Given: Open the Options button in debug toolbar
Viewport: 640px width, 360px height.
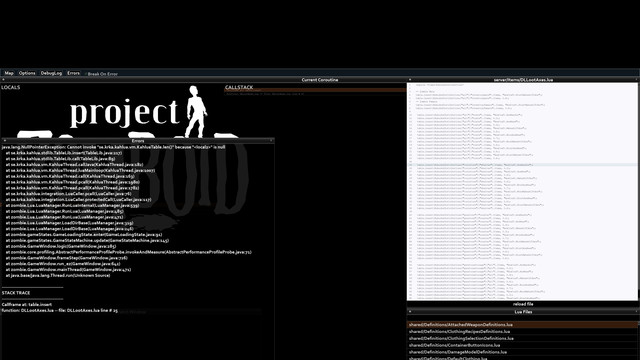Looking at the screenshot, I should tap(27, 73).
